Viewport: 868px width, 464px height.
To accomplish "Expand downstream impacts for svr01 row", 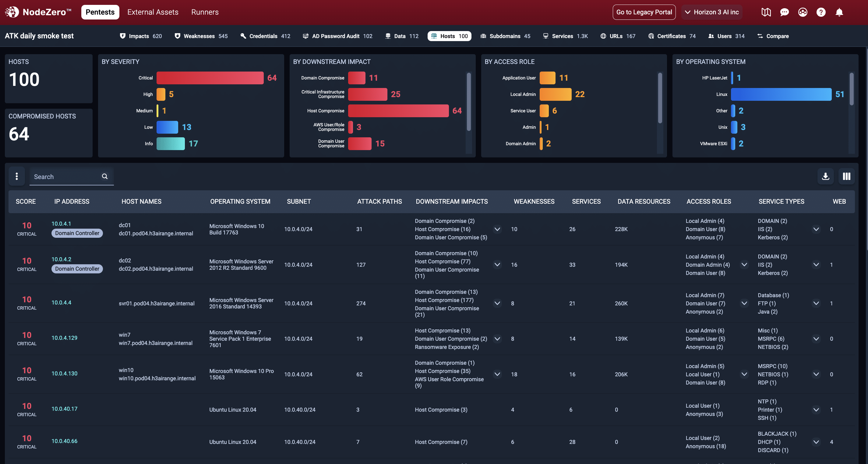I will pyautogui.click(x=497, y=303).
